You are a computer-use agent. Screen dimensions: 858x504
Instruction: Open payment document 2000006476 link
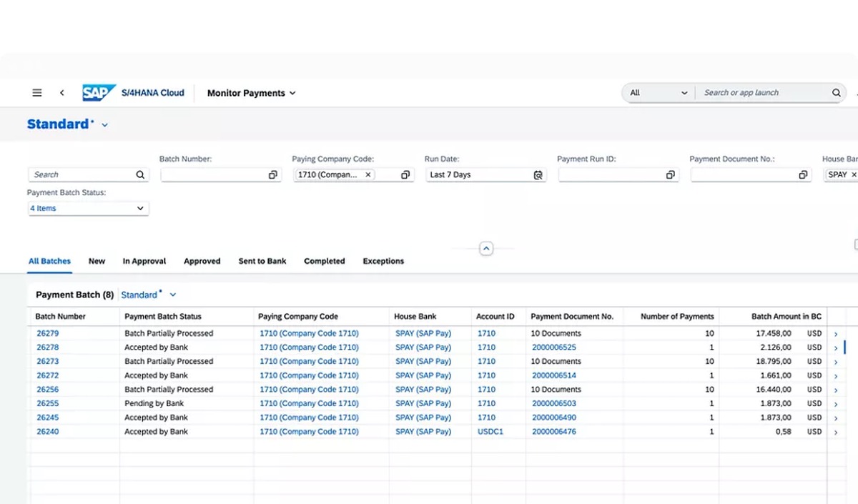(554, 432)
